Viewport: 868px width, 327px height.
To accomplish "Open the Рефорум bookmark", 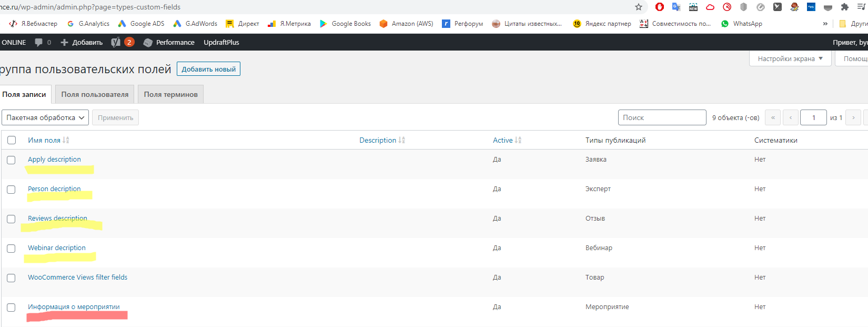I will pyautogui.click(x=462, y=24).
